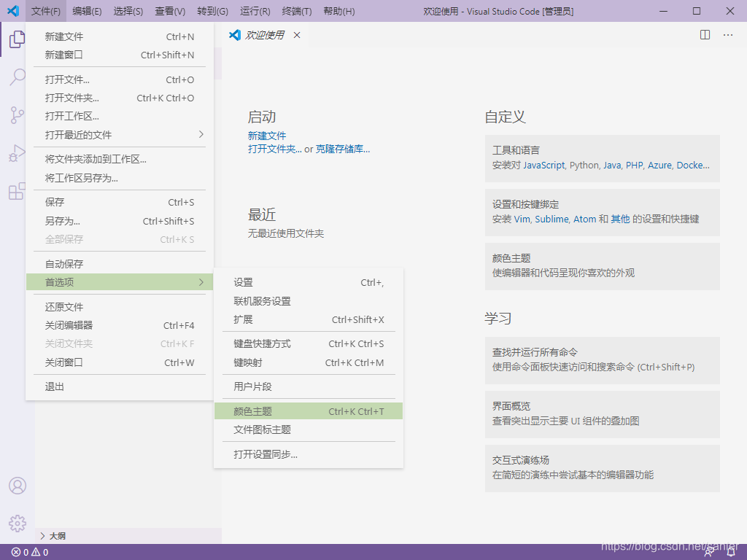Open the Explorer view in activity bar

[18, 39]
